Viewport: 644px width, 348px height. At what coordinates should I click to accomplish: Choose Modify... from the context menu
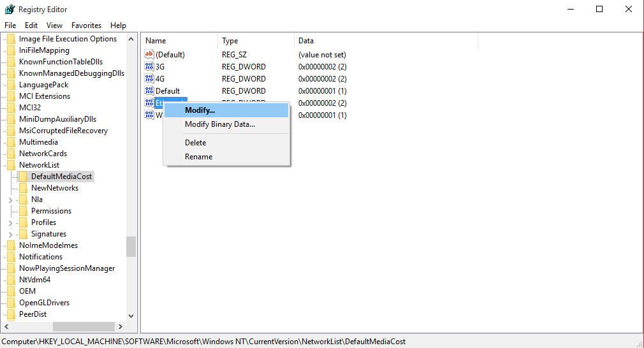pos(200,110)
